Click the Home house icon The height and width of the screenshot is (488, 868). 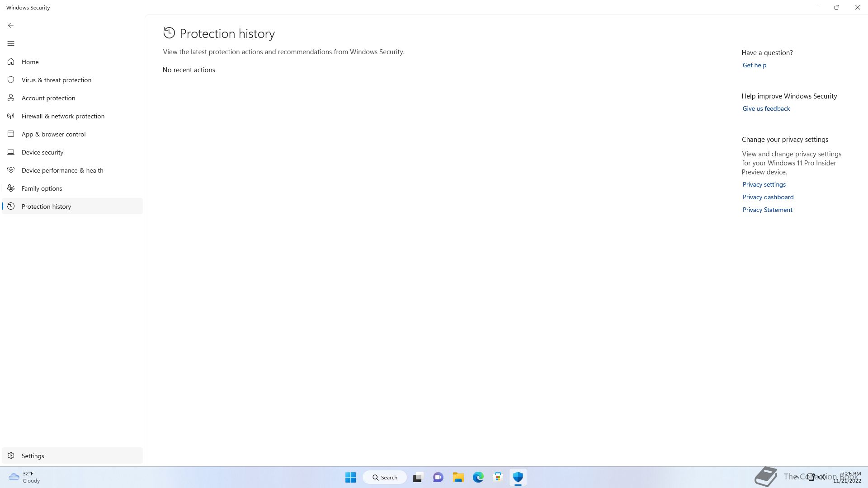click(x=11, y=61)
